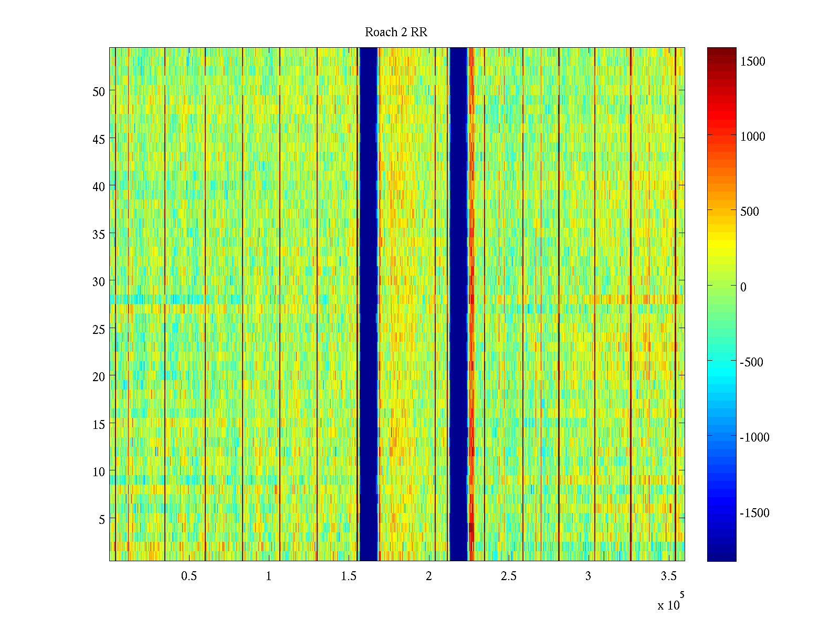The width and height of the screenshot is (840, 630).
Task: Click the x-axis tick label 3.5
Action: point(668,576)
